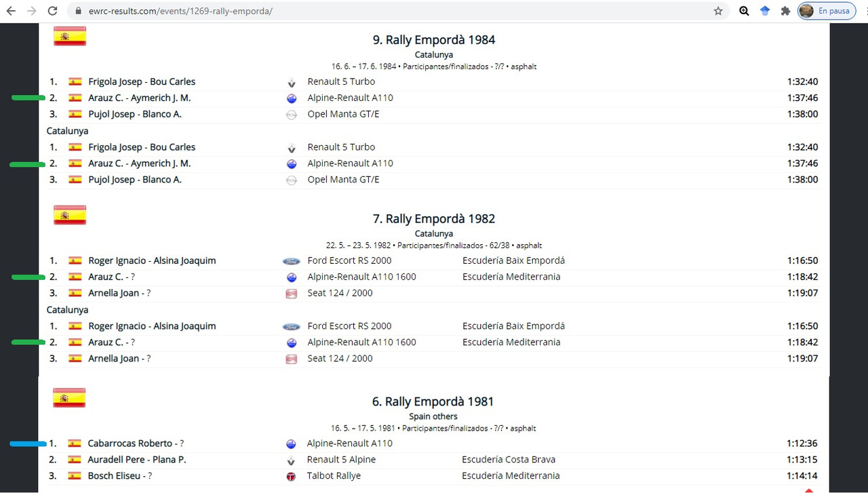Image resolution: width=868 pixels, height=493 pixels.
Task: Click the large Spain flag above Rally Empordà 1984
Action: coord(70,36)
